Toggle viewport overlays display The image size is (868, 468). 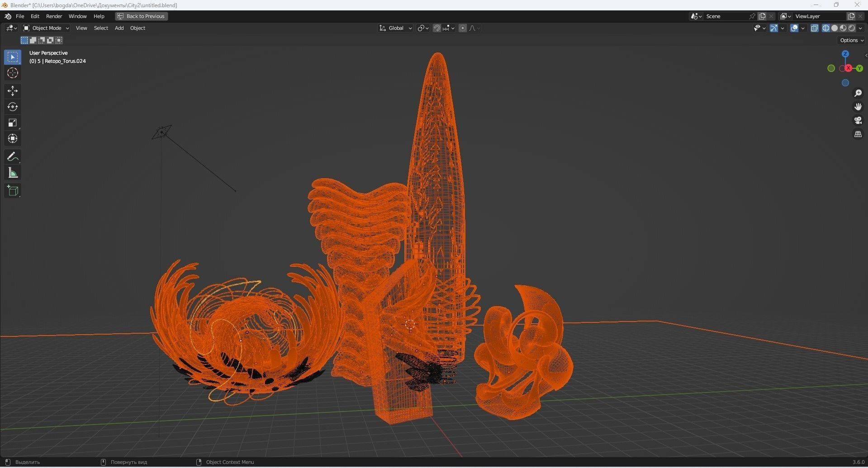794,28
